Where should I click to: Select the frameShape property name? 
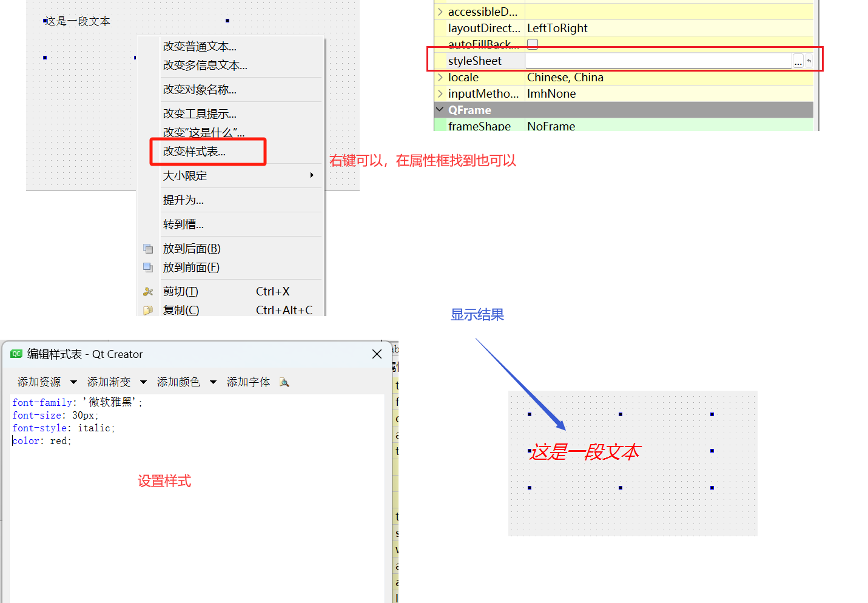coord(479,126)
